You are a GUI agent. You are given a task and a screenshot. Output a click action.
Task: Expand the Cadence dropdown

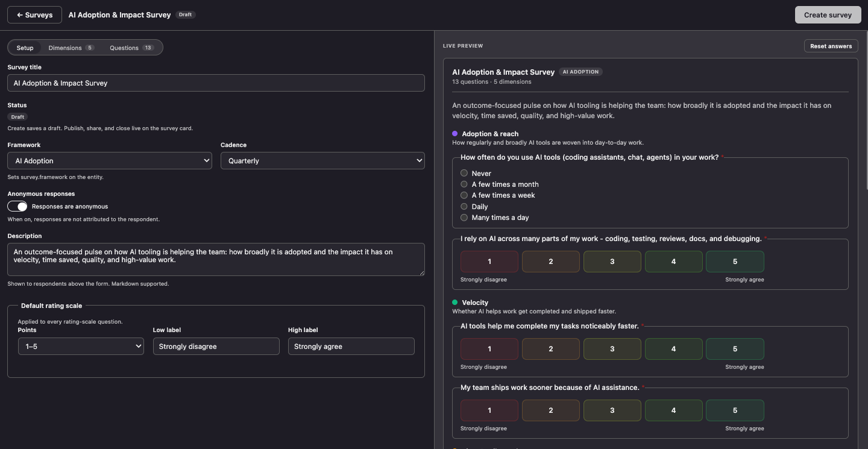(x=322, y=161)
